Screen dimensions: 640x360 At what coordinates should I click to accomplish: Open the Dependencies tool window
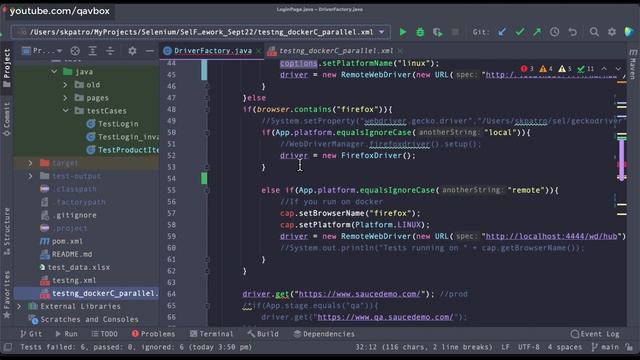point(324,334)
